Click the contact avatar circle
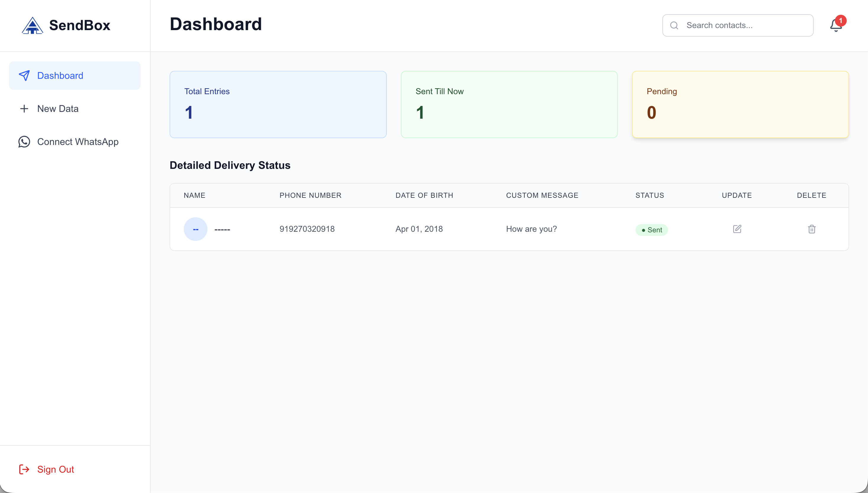 pos(196,229)
